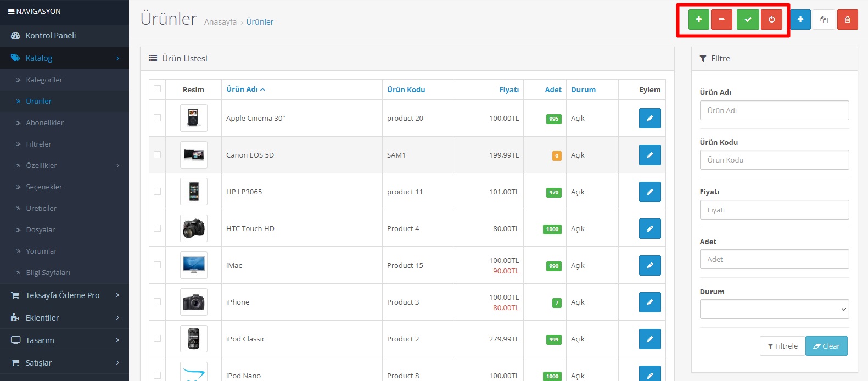Select the iPod Nano row checkbox
868x381 pixels.
pos(158,376)
